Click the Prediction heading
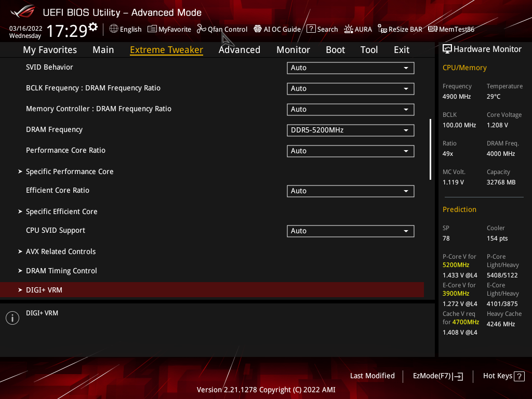Screen dimensions: 532x399 click(x=459, y=210)
